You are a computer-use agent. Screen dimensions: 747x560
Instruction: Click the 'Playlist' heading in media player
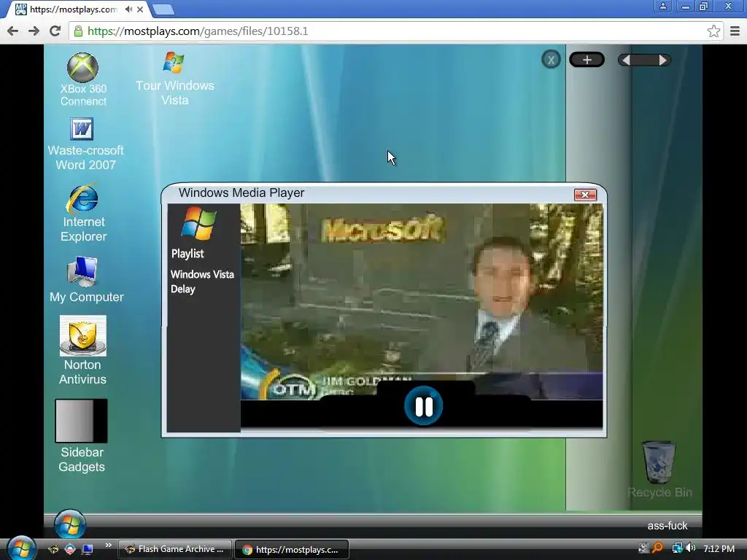[187, 253]
